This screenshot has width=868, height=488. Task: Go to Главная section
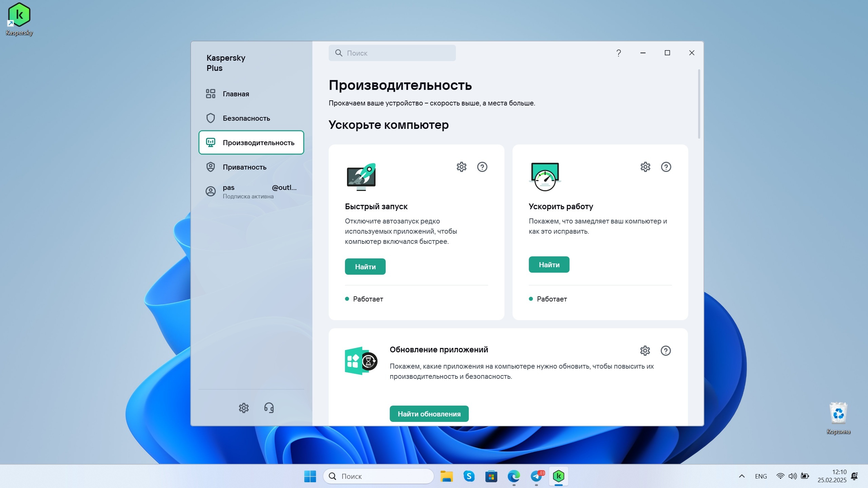click(x=236, y=94)
